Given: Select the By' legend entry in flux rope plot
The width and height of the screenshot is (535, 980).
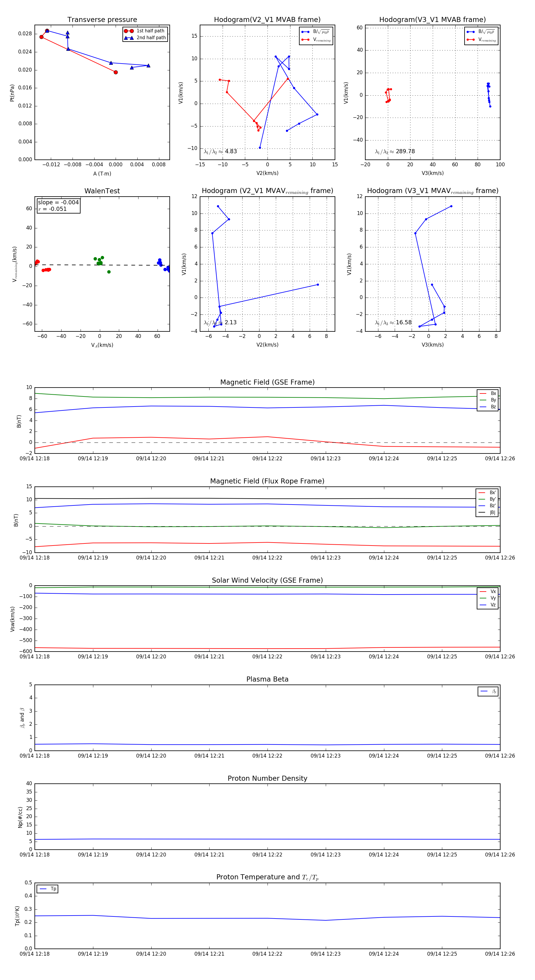Looking at the screenshot, I should [487, 499].
